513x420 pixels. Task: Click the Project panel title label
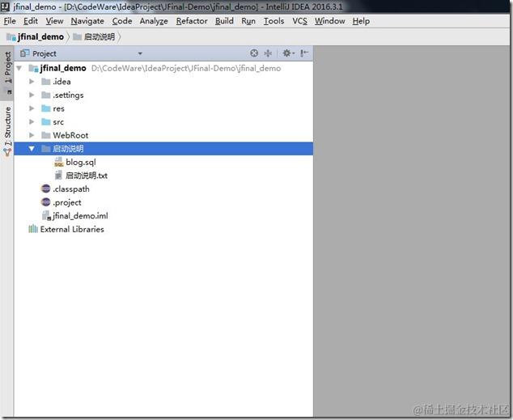click(x=45, y=53)
